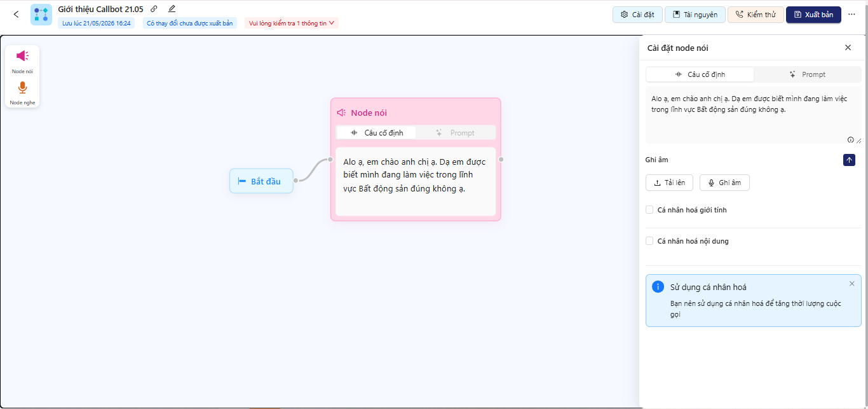The image size is (868, 409).
Task: Select Câu cố định tab inside the node card
Action: pyautogui.click(x=376, y=133)
